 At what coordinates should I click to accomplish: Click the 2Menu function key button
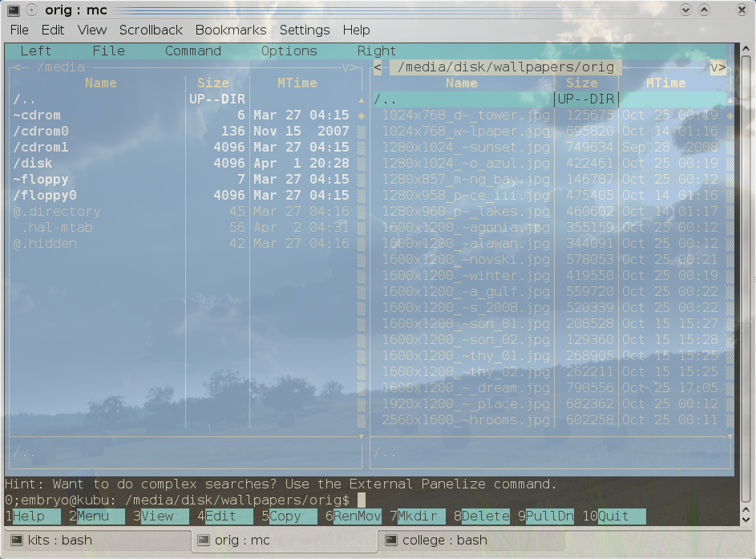96,516
